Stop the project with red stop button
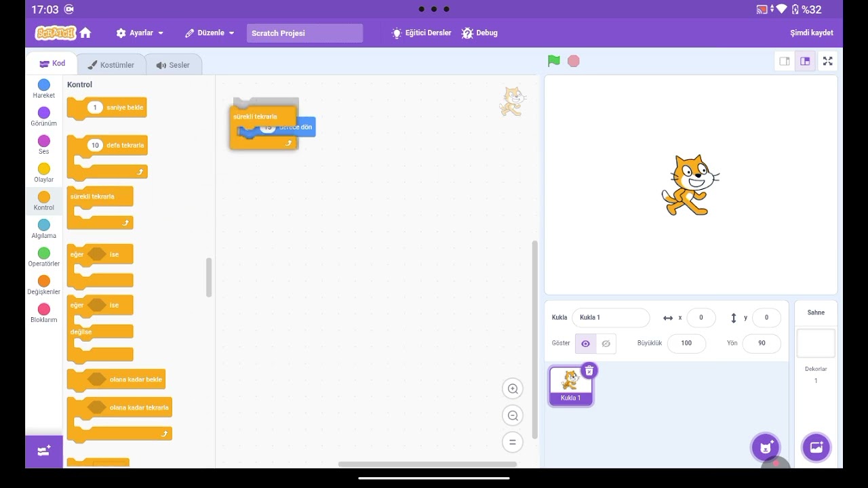Viewport: 868px width, 488px height. pos(574,61)
